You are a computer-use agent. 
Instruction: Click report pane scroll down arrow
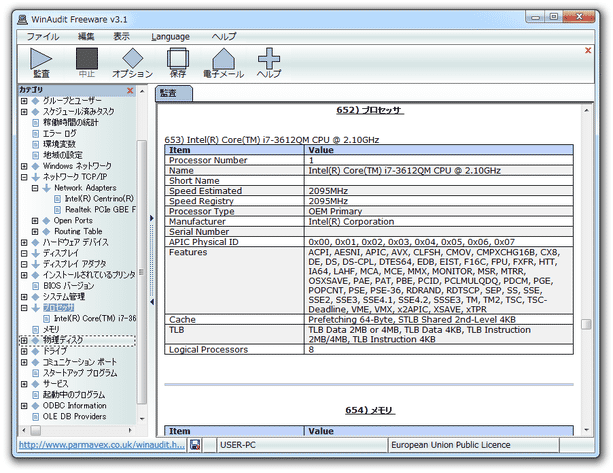586,430
